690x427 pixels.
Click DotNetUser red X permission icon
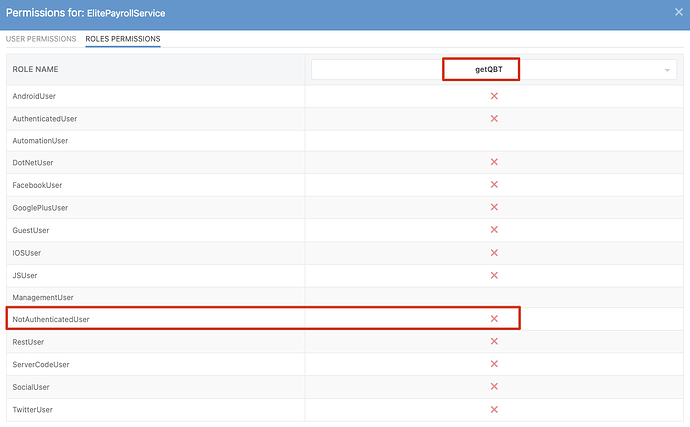pyautogui.click(x=494, y=162)
